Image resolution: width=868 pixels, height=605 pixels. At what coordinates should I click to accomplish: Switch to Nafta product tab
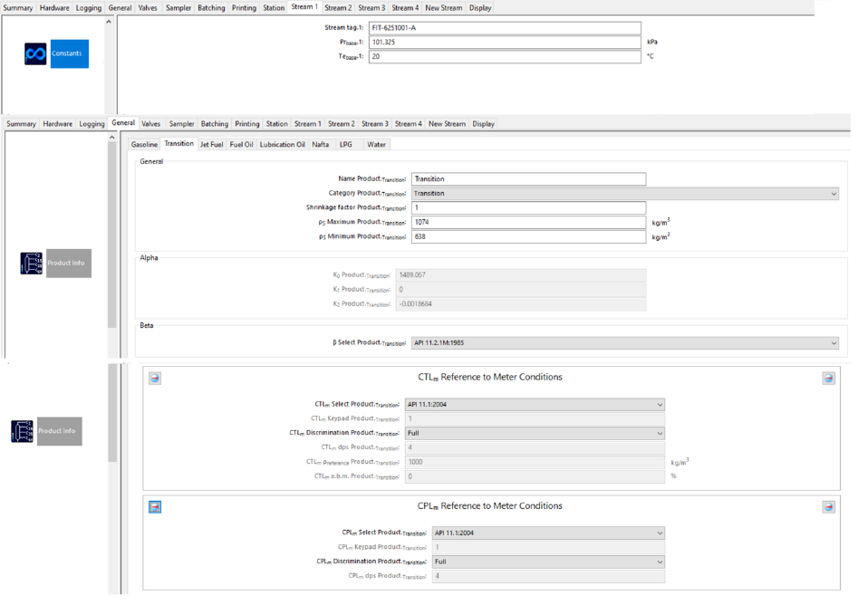320,145
